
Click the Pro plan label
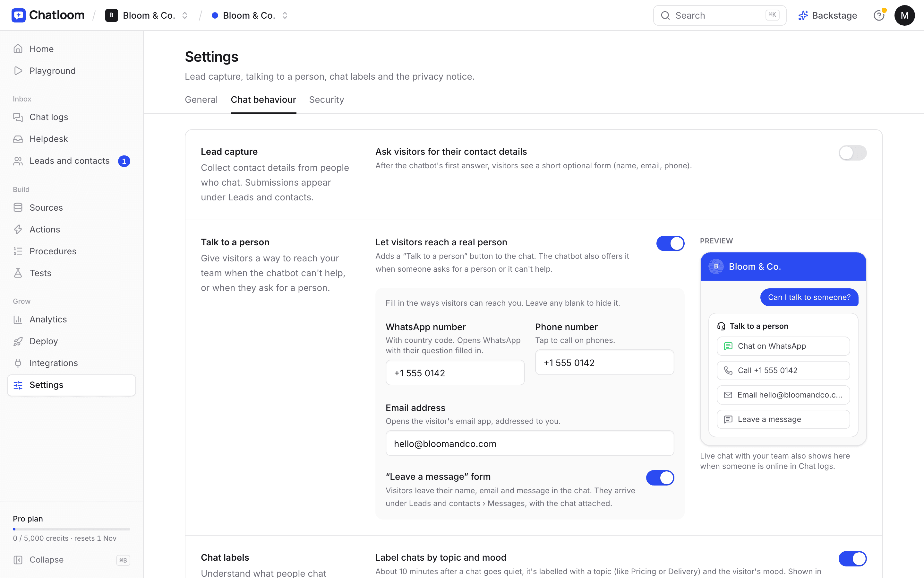(28, 519)
